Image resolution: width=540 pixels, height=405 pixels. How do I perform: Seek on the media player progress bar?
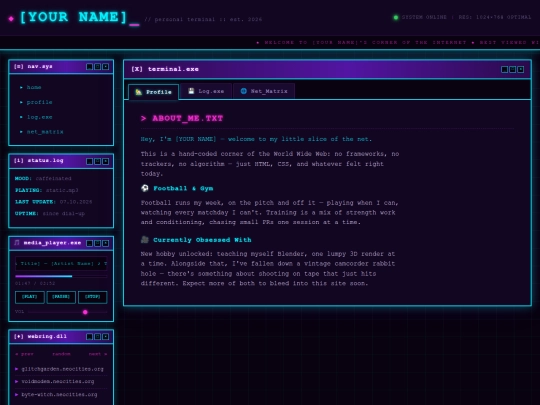point(61,276)
